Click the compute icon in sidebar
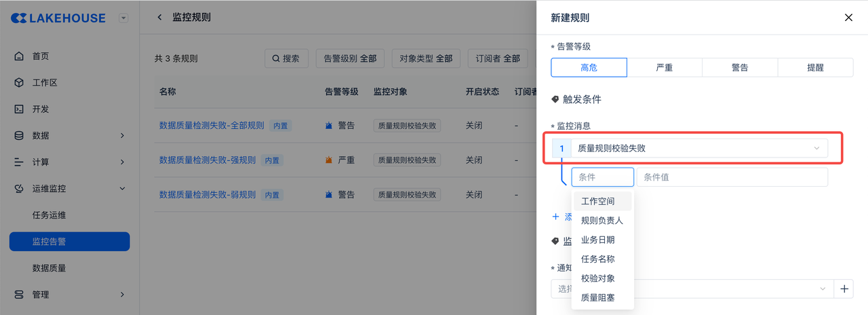This screenshot has height=315, width=868. pos(19,162)
